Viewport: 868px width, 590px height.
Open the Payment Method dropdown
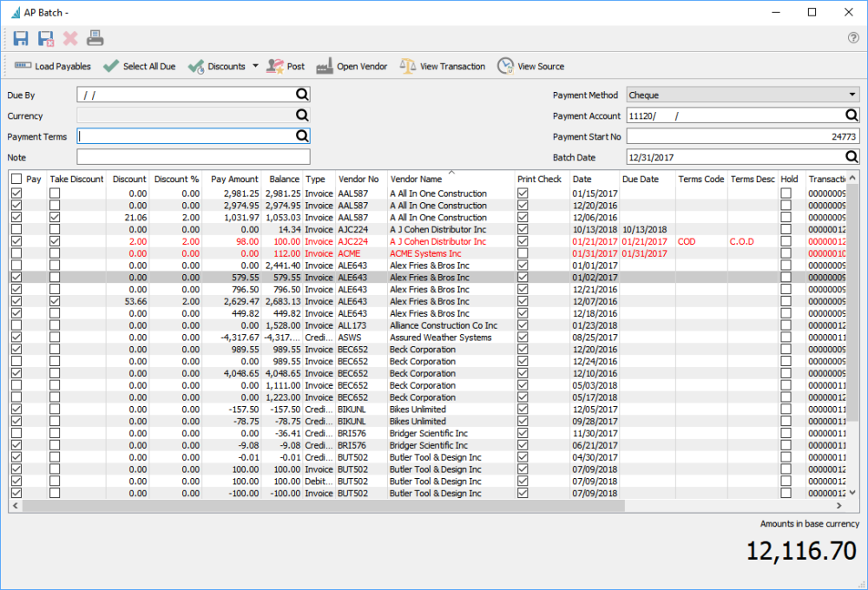pos(741,95)
